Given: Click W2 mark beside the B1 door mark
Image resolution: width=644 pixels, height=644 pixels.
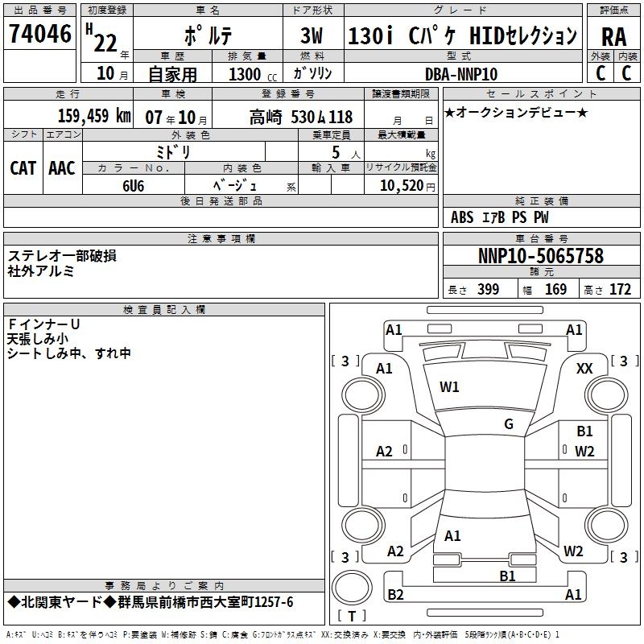Looking at the screenshot, I should (584, 452).
